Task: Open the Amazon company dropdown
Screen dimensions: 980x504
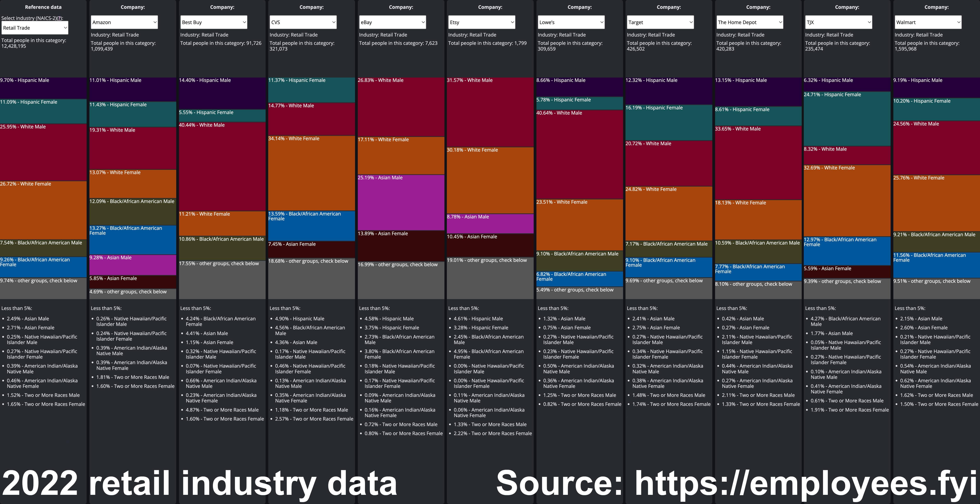Action: (x=124, y=22)
